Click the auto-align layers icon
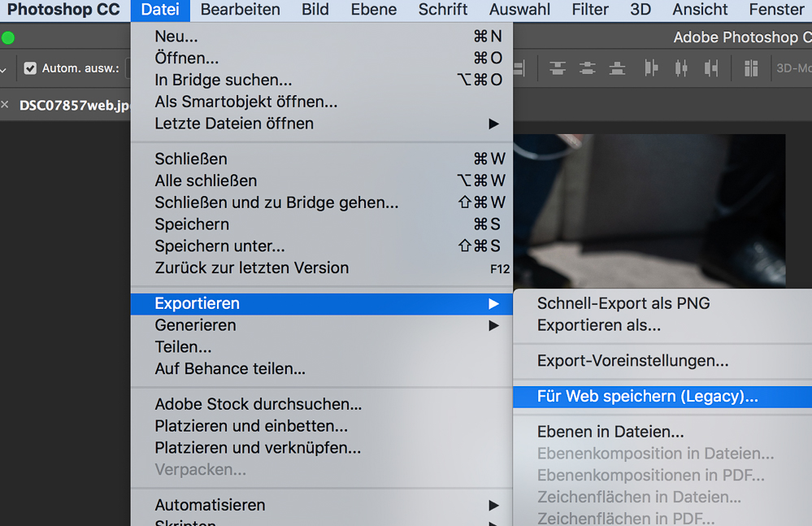The width and height of the screenshot is (812, 526). [x=751, y=67]
